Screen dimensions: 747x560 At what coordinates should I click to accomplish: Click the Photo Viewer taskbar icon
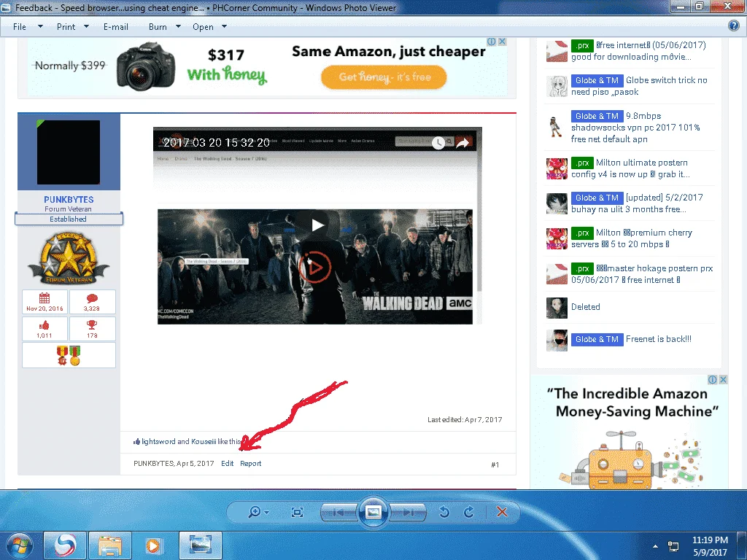(201, 545)
